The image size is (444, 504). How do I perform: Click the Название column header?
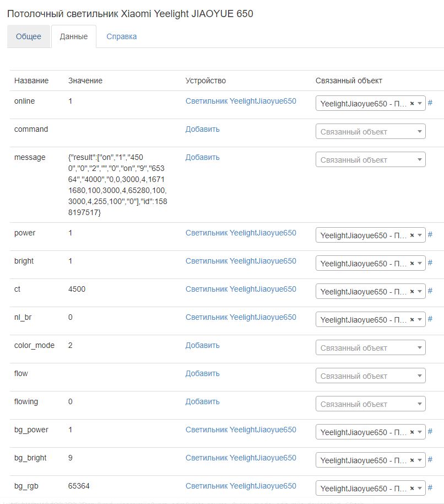(31, 81)
